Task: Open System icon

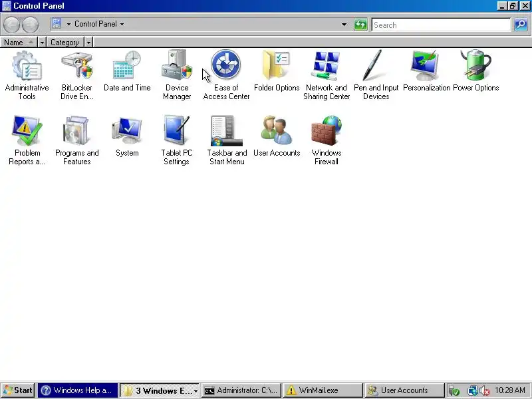Action: (x=127, y=130)
